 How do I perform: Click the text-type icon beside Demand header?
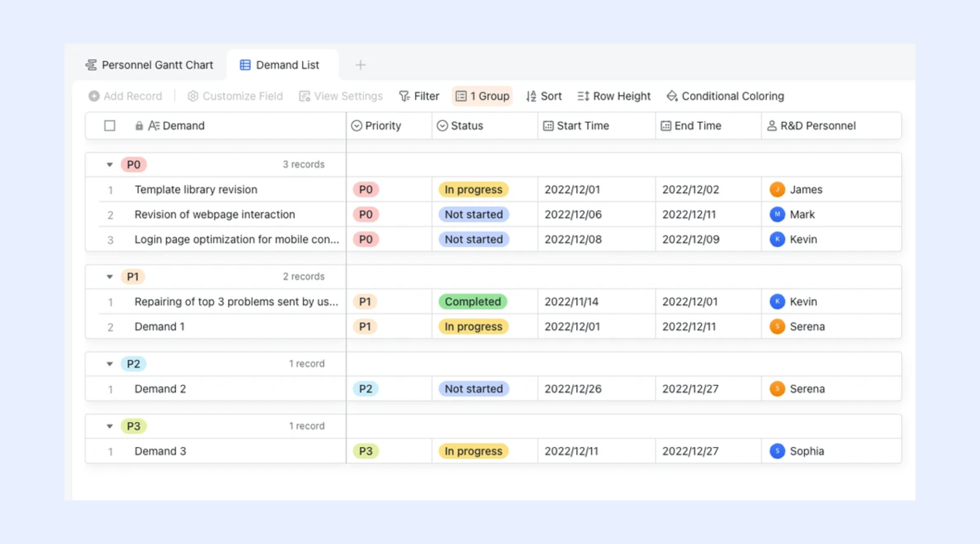[x=154, y=126]
